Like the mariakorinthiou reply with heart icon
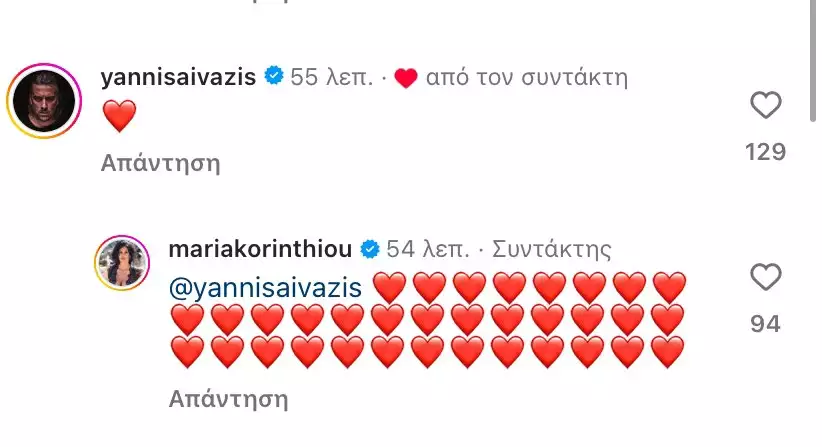Screen dimensions: 822x447 [766, 277]
